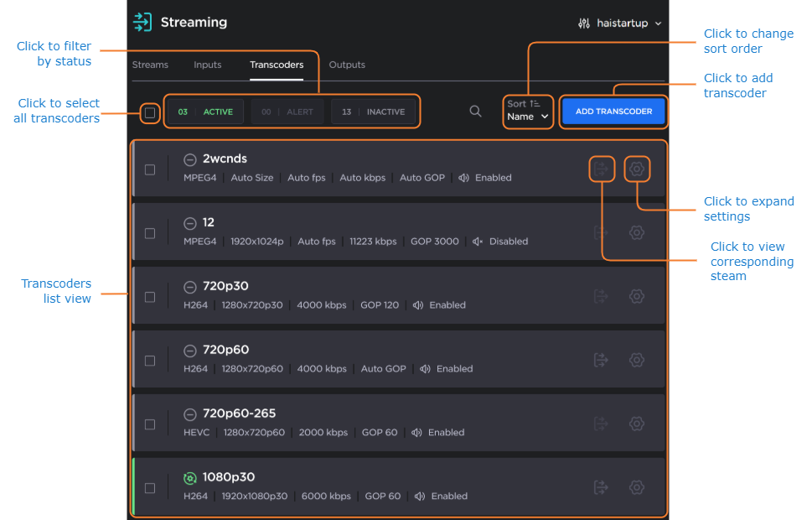Filter list by 13 INACTIVE status
This screenshot has height=520, width=812.
pyautogui.click(x=374, y=112)
